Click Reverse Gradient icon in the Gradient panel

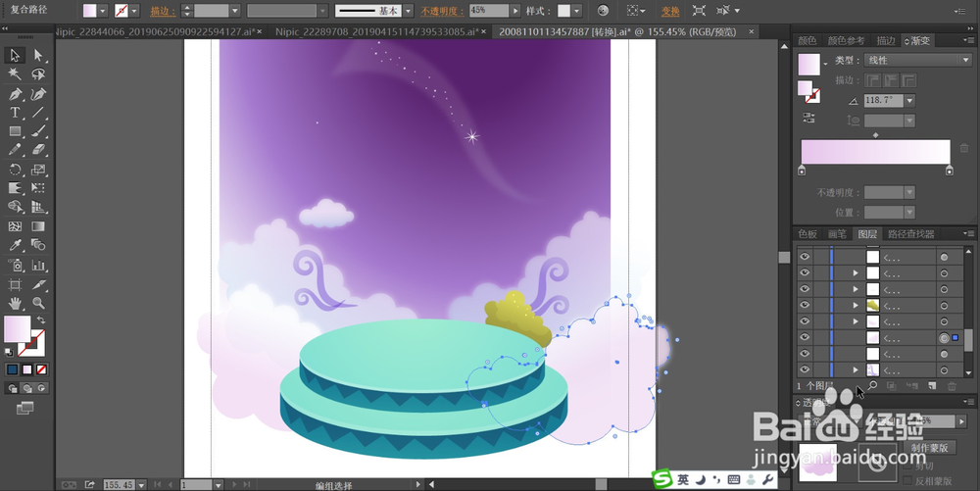point(808,118)
